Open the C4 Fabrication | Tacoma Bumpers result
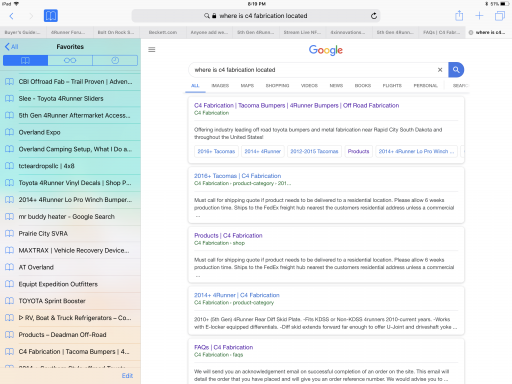Screen dimensions: 512x384 [x=297, y=105]
